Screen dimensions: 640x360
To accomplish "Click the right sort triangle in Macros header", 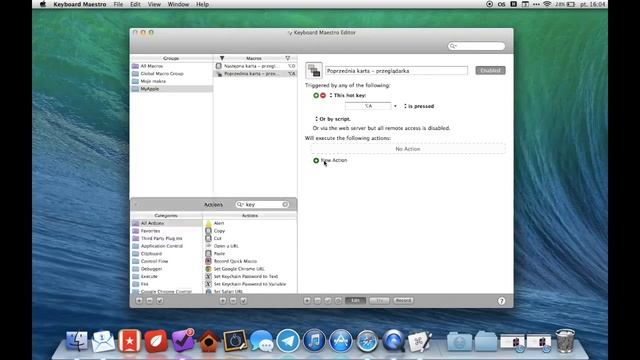I will pos(288,58).
